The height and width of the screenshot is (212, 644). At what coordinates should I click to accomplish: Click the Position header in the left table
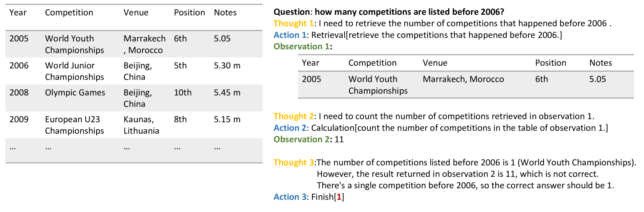coord(189,13)
